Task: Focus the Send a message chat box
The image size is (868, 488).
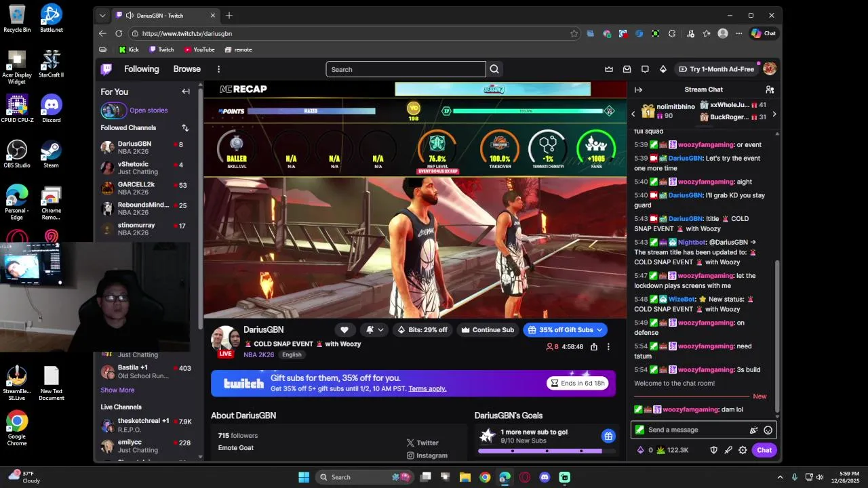Action: tap(695, 430)
